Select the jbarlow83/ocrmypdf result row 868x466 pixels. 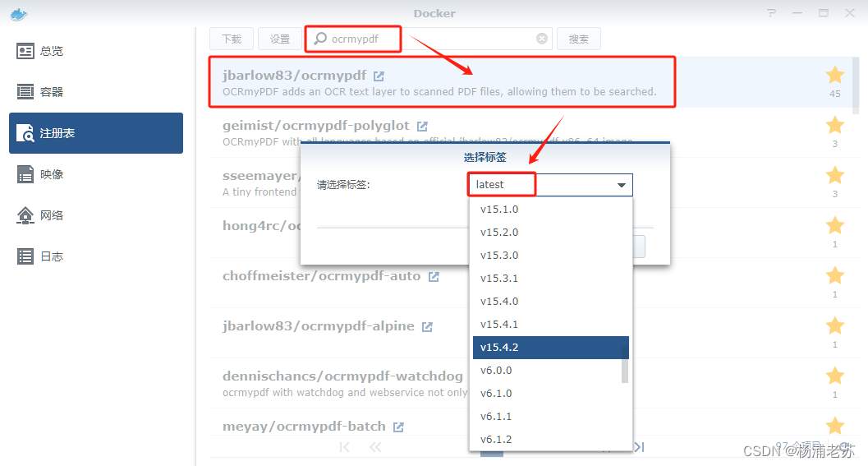[531, 82]
